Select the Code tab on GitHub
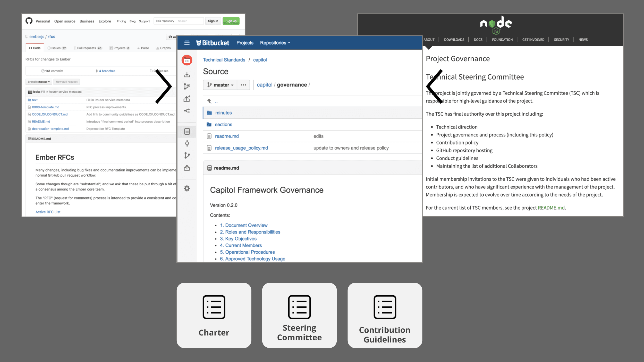Image resolution: width=644 pixels, height=362 pixels. 35,48
